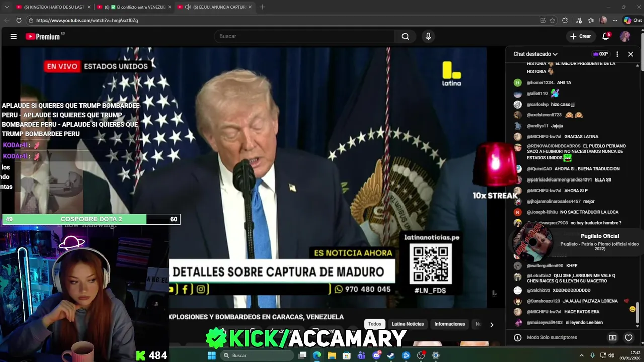The height and width of the screenshot is (362, 644).
Task: Click the chat super chat money icon
Action: pos(612,338)
